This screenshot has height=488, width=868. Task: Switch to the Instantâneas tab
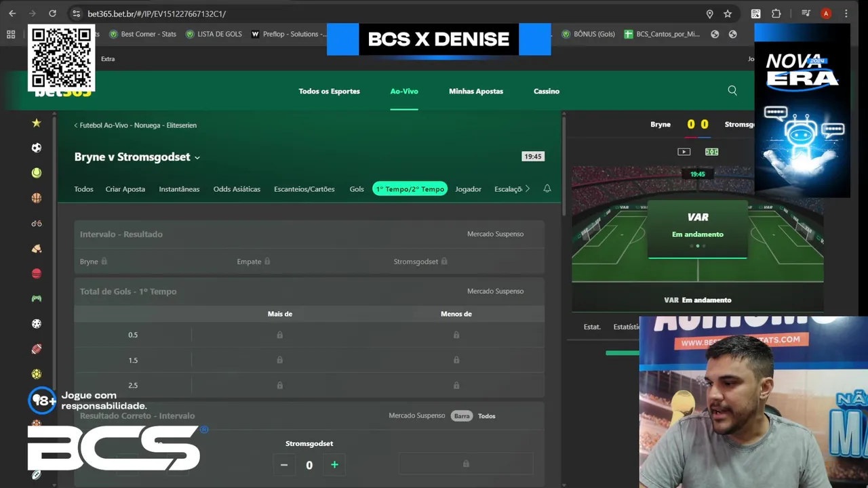tap(179, 189)
